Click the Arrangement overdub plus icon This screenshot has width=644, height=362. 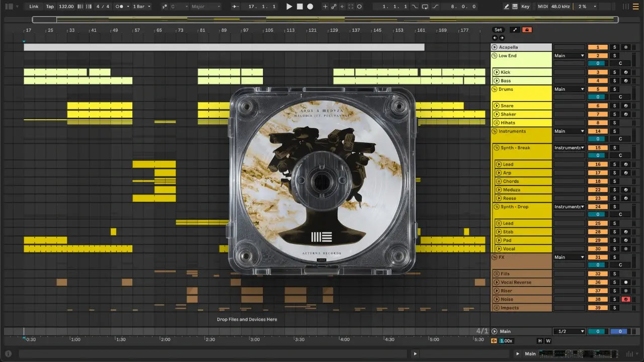325,7
